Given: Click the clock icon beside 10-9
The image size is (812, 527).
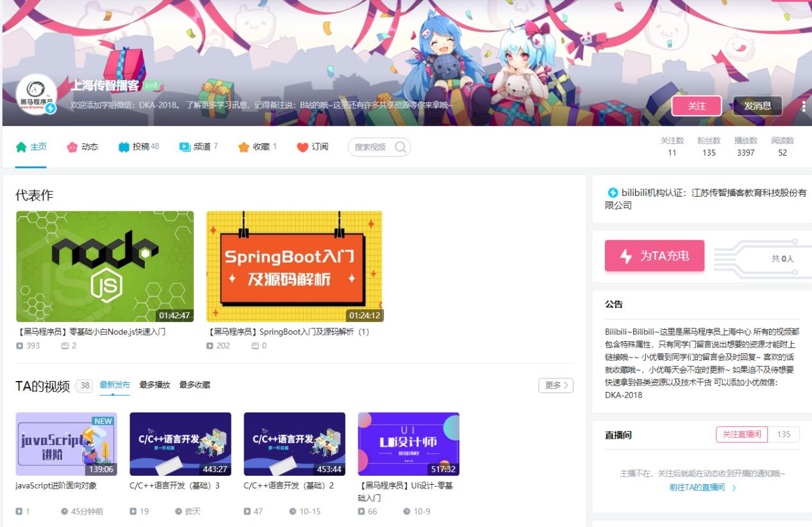Looking at the screenshot, I should tap(407, 511).
